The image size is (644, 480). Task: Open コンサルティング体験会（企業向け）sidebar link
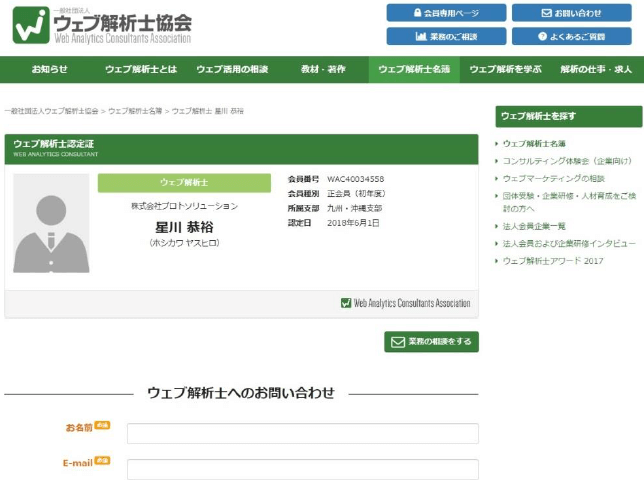pos(568,161)
